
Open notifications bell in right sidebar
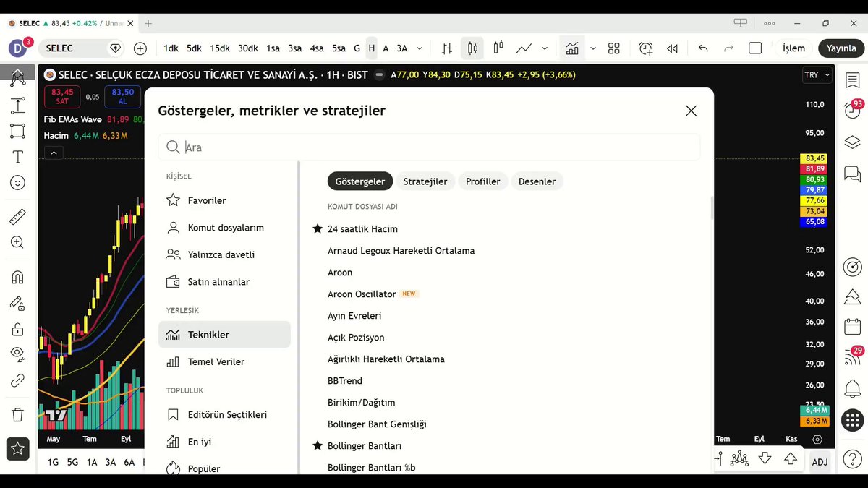point(853,389)
